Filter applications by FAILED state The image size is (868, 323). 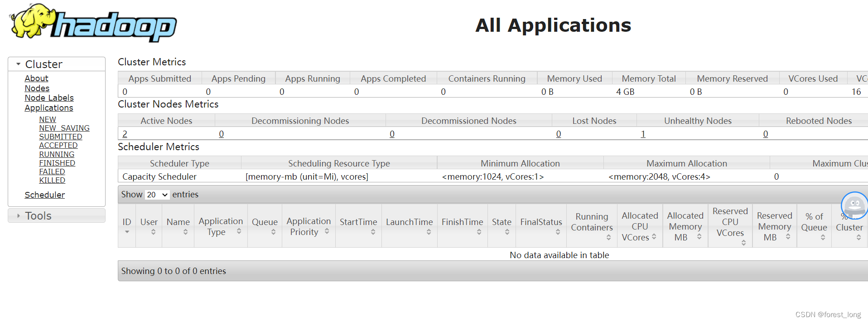click(52, 171)
